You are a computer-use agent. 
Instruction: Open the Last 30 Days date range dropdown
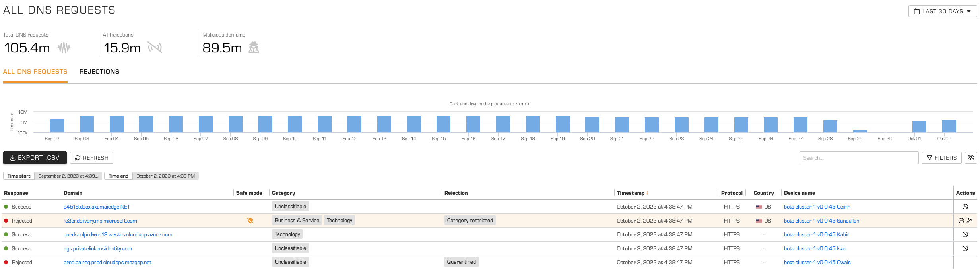click(x=942, y=11)
